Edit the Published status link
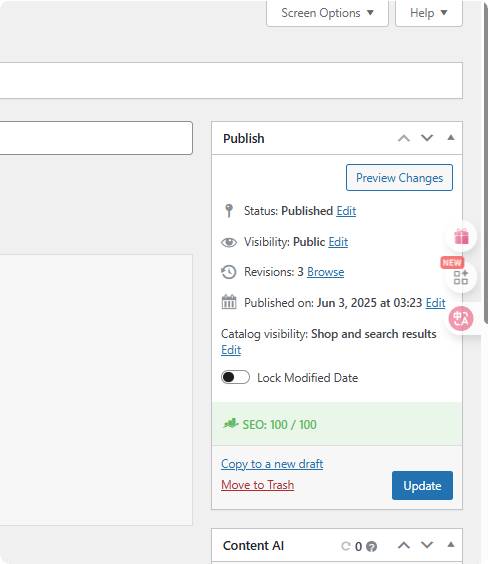Screen dimensions: 488x564 coord(346,211)
